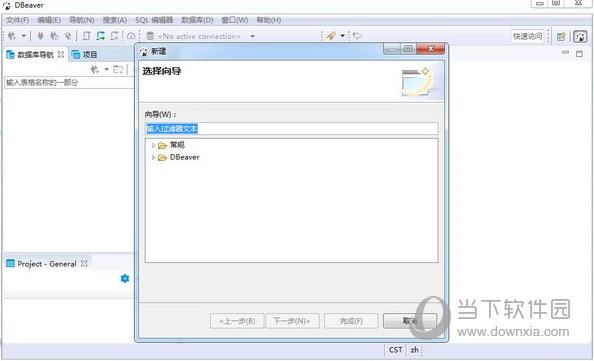Expand the 常规 tree node
Viewport: 594px width, 361px height.
click(153, 145)
